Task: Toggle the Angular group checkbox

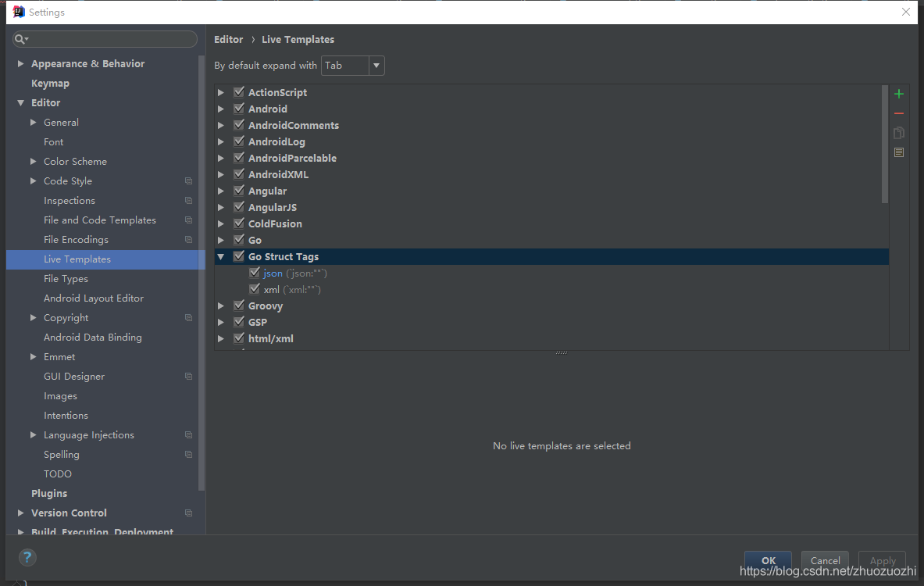Action: (239, 191)
